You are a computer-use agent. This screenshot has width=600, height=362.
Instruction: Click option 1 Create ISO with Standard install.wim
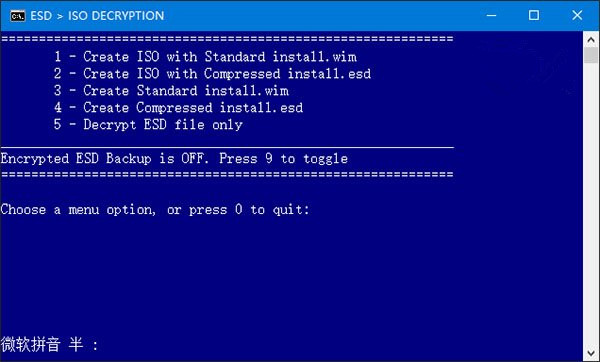point(205,57)
